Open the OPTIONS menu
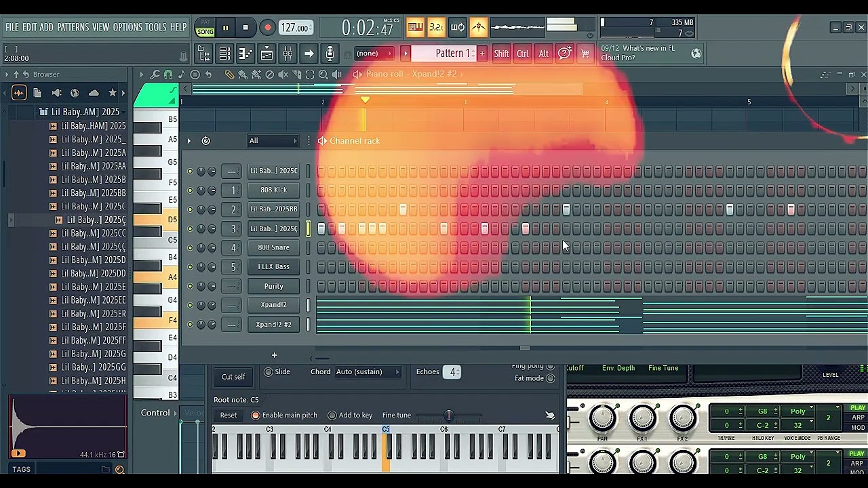This screenshot has width=868, height=488. 127,27
